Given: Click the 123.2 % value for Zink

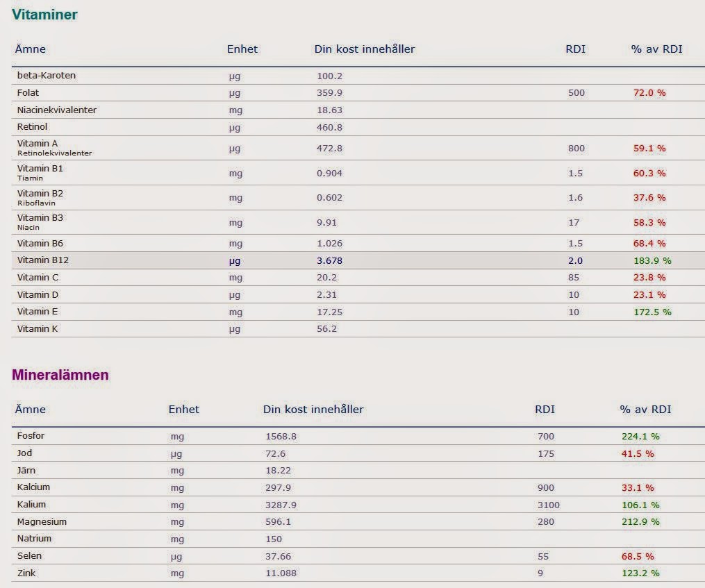Looking at the screenshot, I should (640, 573).
